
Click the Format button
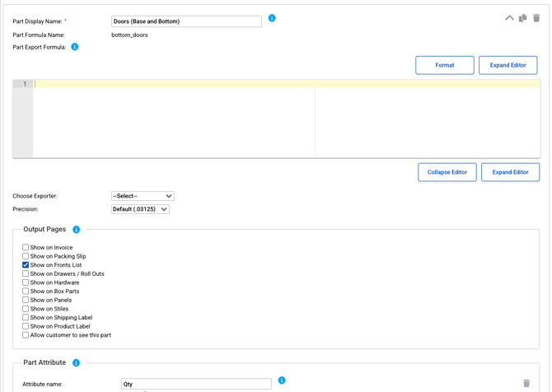tap(444, 65)
